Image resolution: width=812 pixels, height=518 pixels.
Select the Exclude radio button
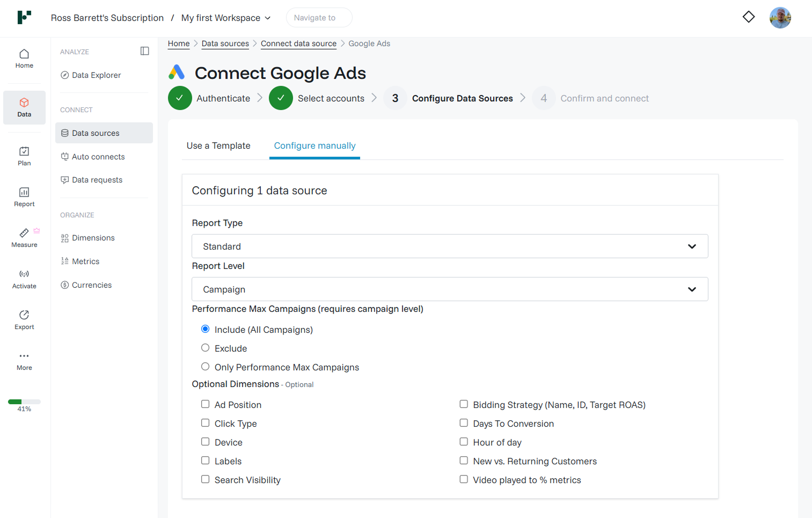pos(205,348)
